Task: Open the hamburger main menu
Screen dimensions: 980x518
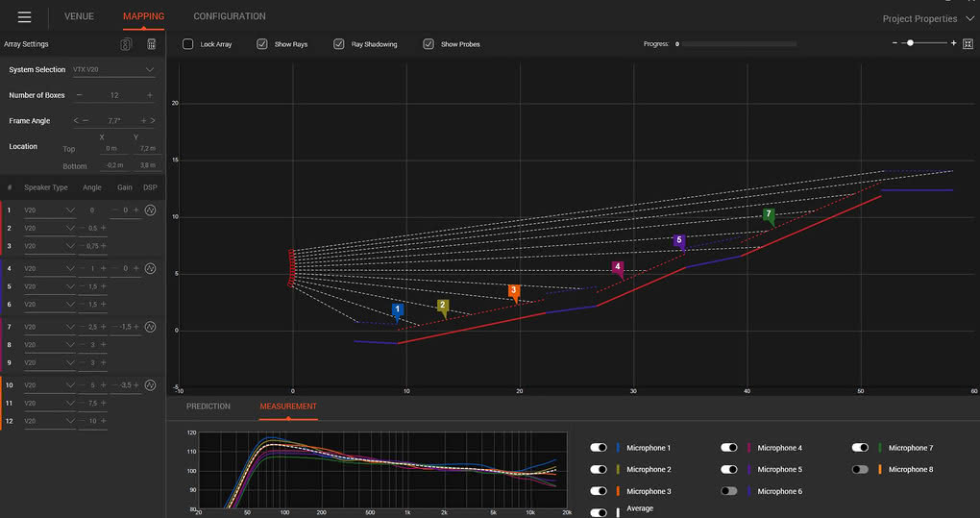Action: coord(24,17)
